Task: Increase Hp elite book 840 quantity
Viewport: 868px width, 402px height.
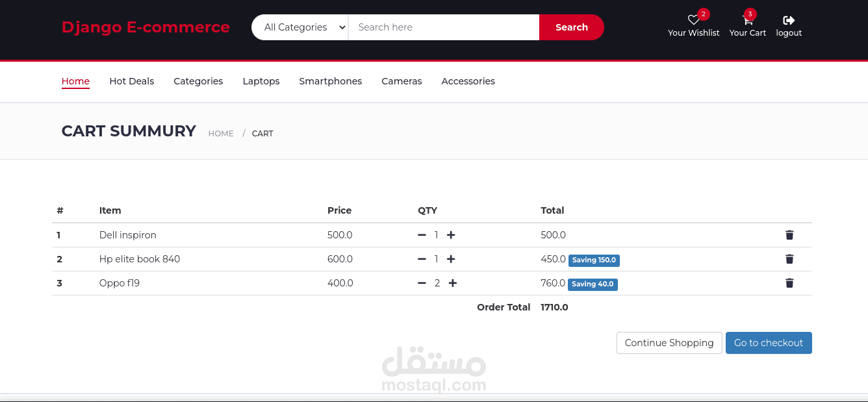Action: [x=451, y=259]
